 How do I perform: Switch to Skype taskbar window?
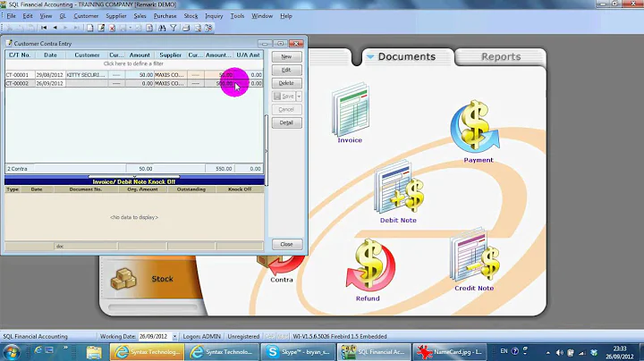(x=298, y=352)
